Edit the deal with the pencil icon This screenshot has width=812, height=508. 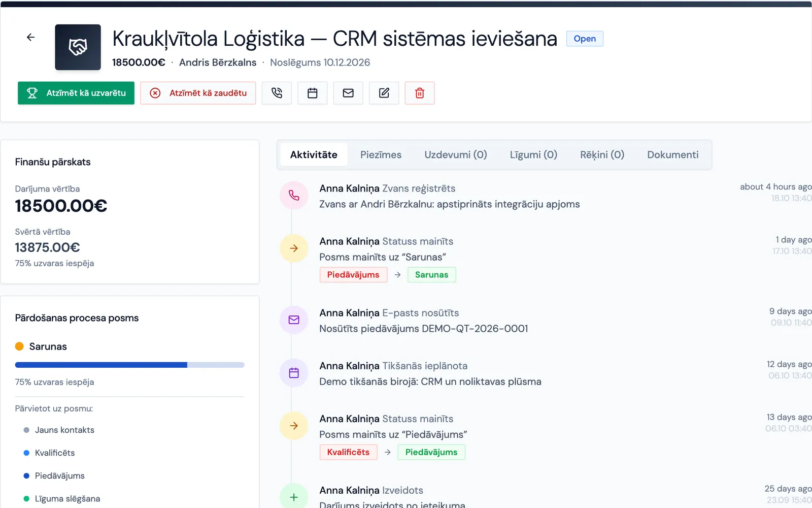click(384, 93)
